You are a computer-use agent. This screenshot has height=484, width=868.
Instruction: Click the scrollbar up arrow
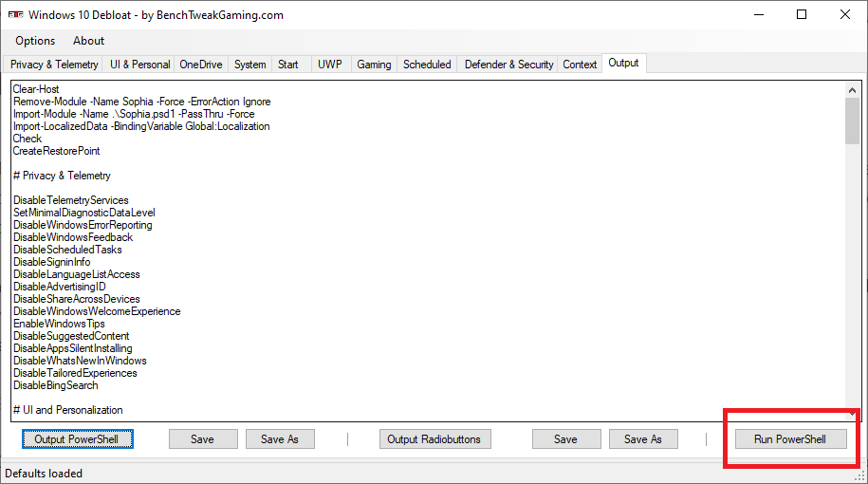coord(852,90)
